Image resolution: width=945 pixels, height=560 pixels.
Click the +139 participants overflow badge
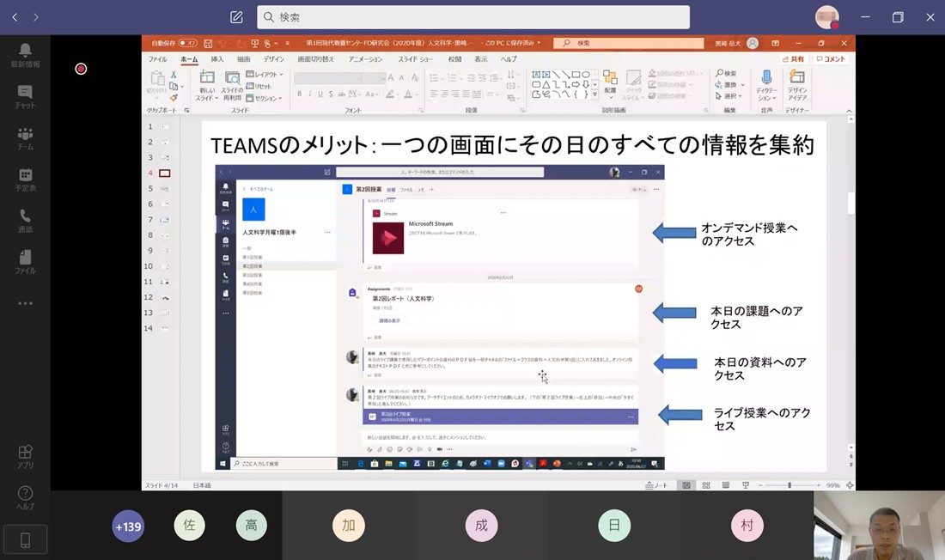coord(128,527)
